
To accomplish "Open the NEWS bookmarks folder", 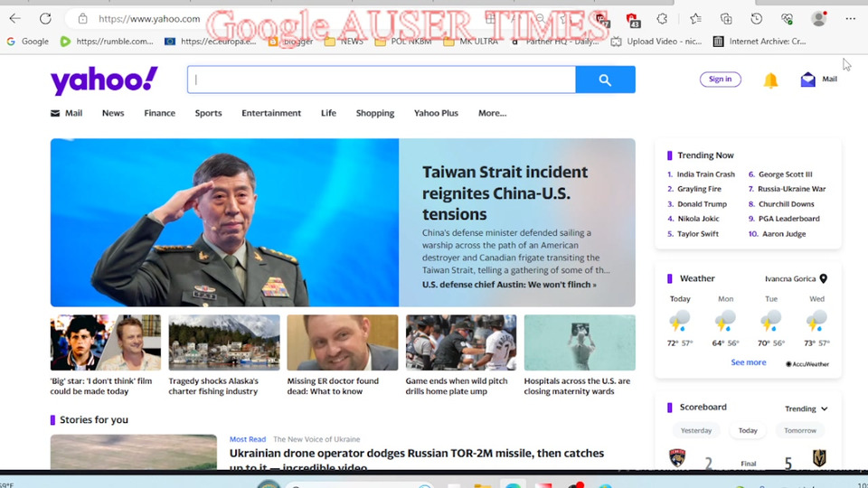I will tap(344, 42).
